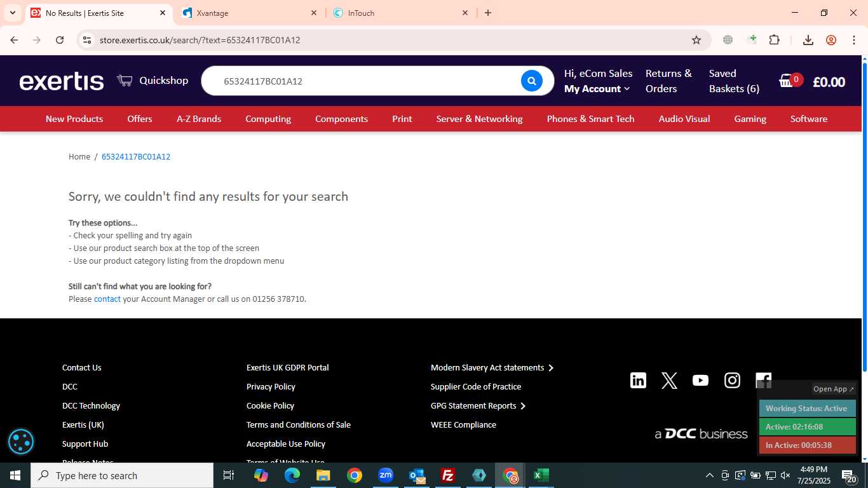Open Terms and Conditions of Sale link
This screenshot has width=868, height=488.
coord(299,424)
